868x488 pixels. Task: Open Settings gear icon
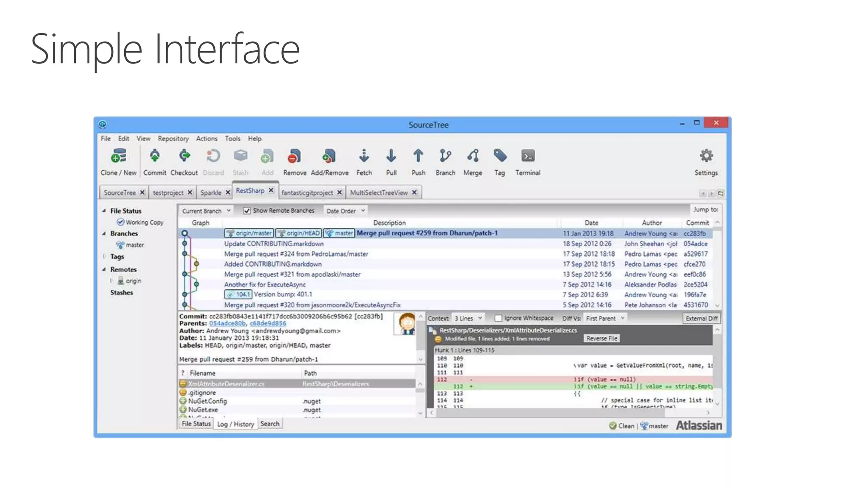click(x=706, y=156)
